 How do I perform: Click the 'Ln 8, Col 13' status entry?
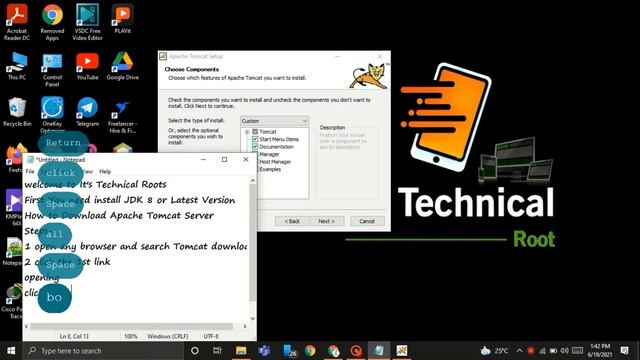pos(74,336)
